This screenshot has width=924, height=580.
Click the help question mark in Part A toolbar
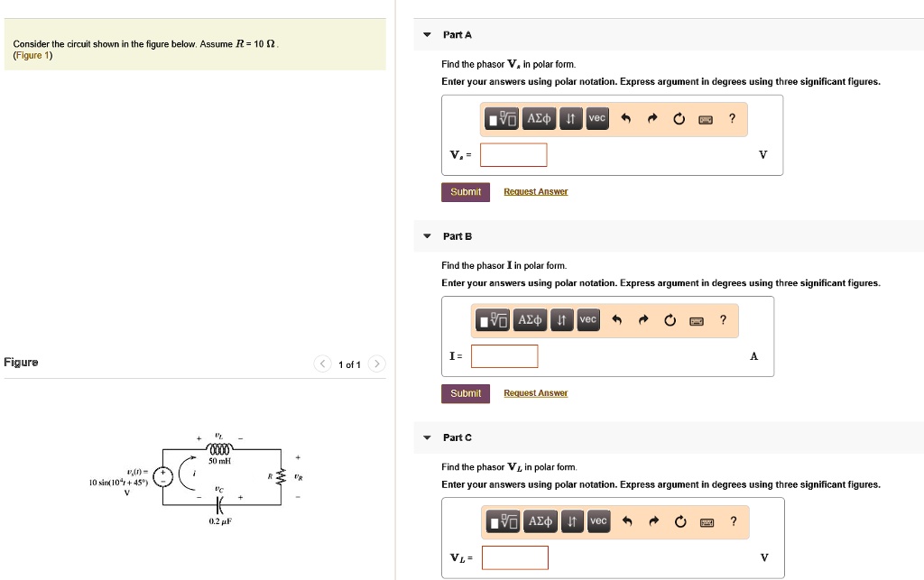click(732, 118)
